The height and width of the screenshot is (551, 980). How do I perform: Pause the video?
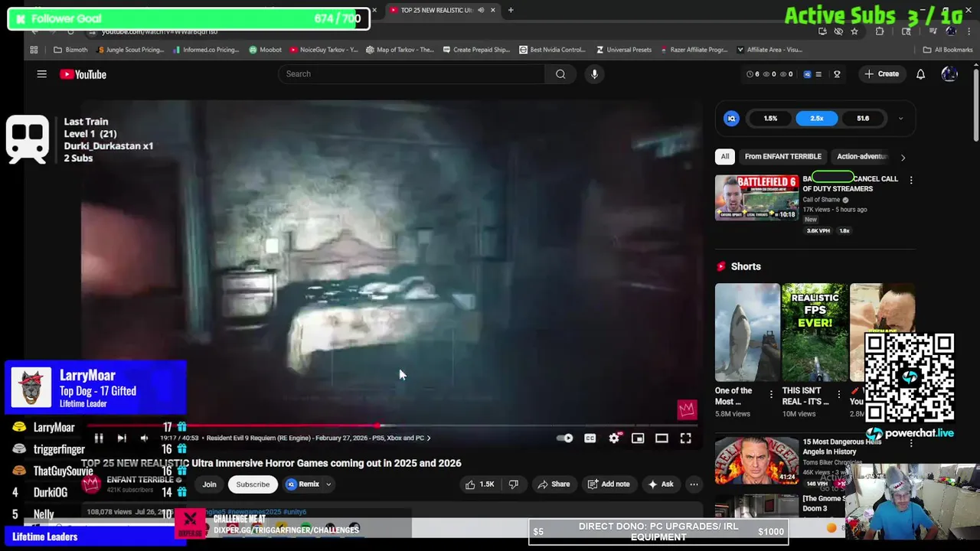pyautogui.click(x=99, y=438)
